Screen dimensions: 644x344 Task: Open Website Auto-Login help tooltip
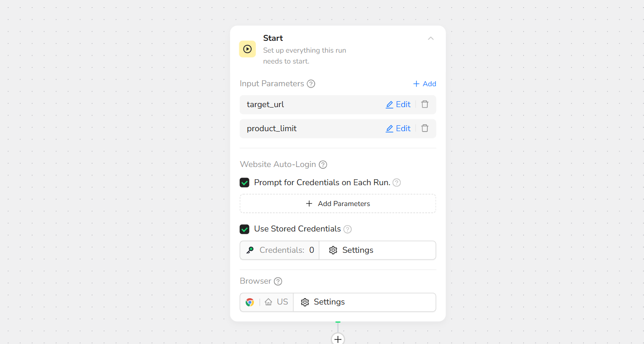323,165
